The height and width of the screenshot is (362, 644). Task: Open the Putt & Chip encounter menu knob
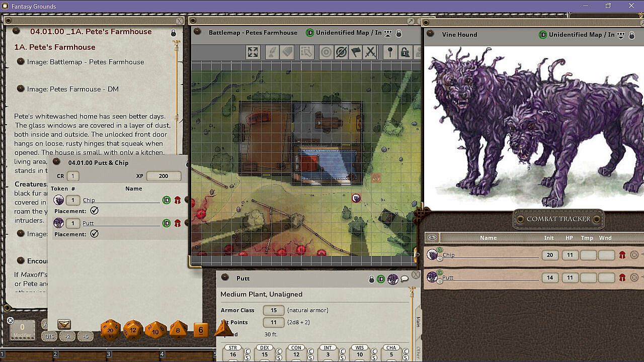pos(57,162)
